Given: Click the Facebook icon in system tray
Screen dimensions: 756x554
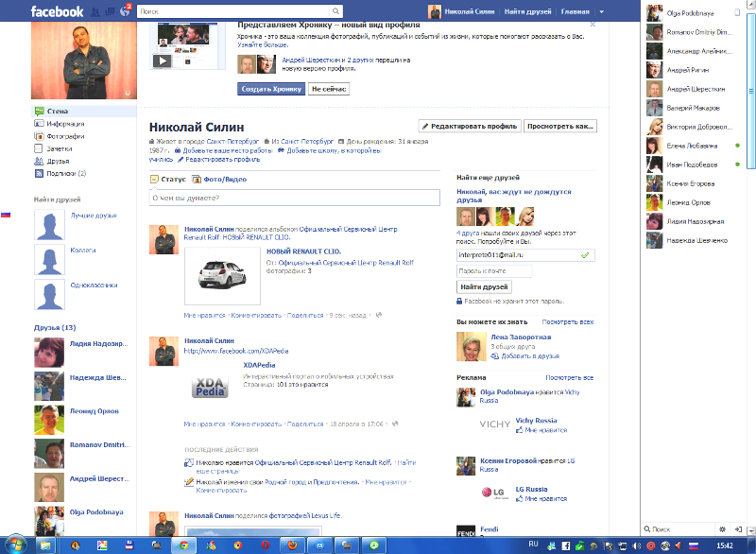Looking at the screenshot, I should [x=566, y=545].
